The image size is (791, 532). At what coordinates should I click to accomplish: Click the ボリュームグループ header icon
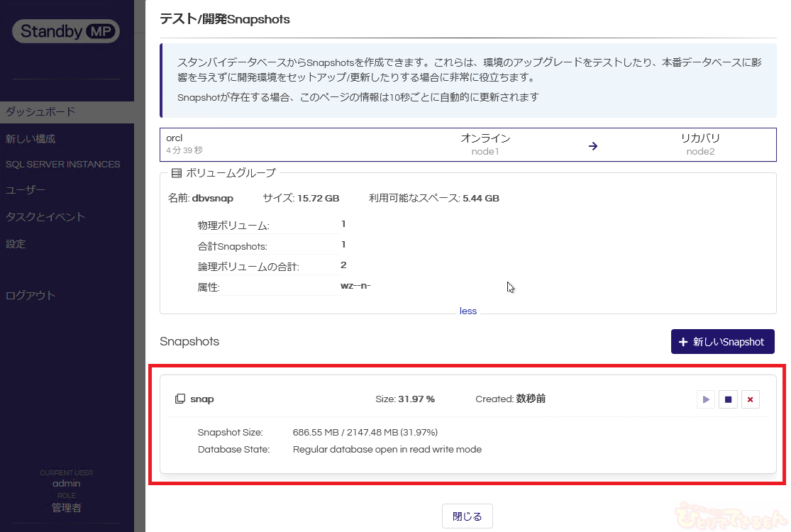[x=177, y=172]
